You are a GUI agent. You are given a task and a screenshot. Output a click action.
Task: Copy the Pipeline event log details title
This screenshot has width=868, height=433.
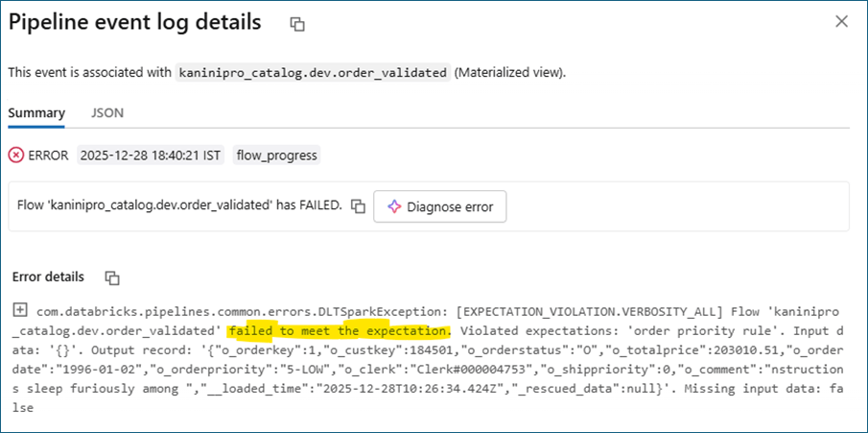[297, 24]
